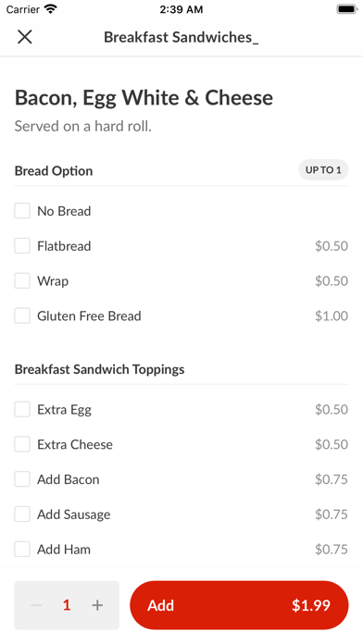The height and width of the screenshot is (644, 363).
Task: Tap the red Add $1.99 button
Action: 239,605
